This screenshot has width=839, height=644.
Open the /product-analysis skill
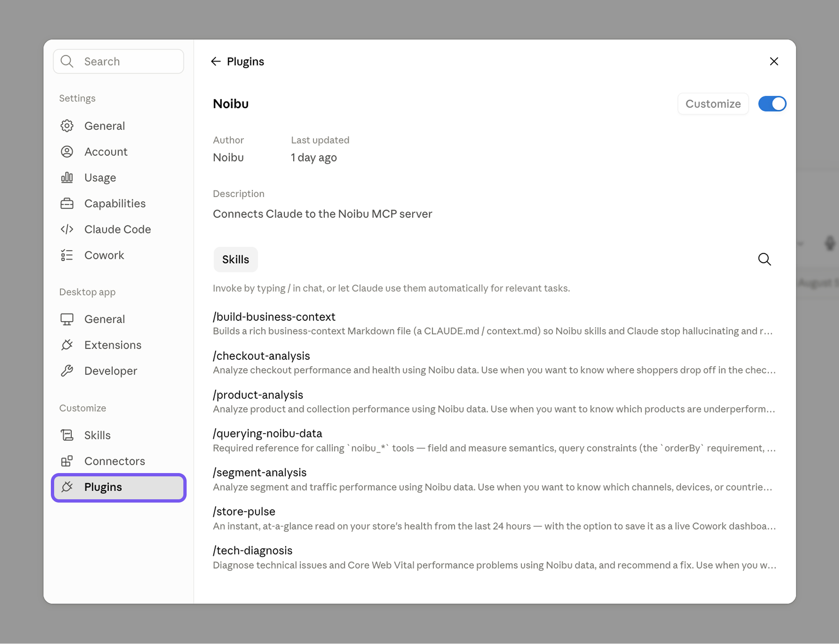(x=258, y=394)
